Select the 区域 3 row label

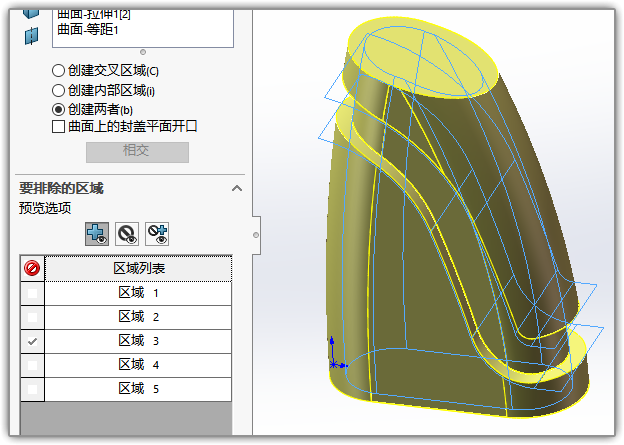tap(138, 341)
